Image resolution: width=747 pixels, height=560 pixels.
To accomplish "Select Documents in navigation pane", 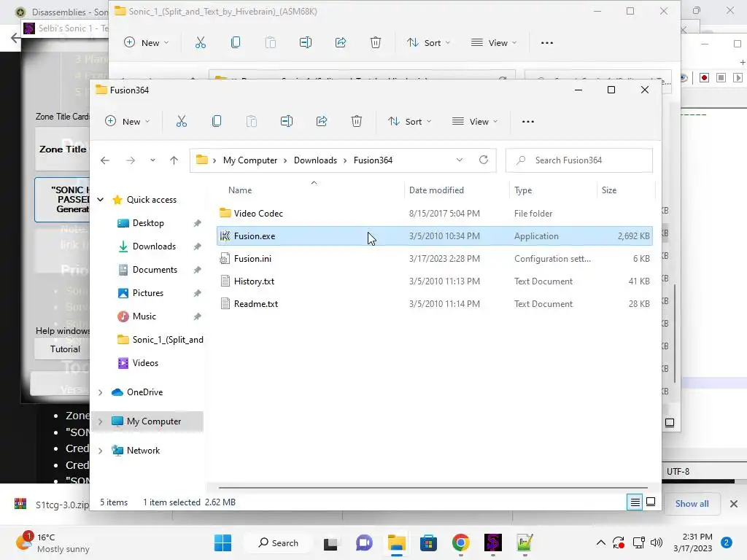I will click(x=155, y=270).
